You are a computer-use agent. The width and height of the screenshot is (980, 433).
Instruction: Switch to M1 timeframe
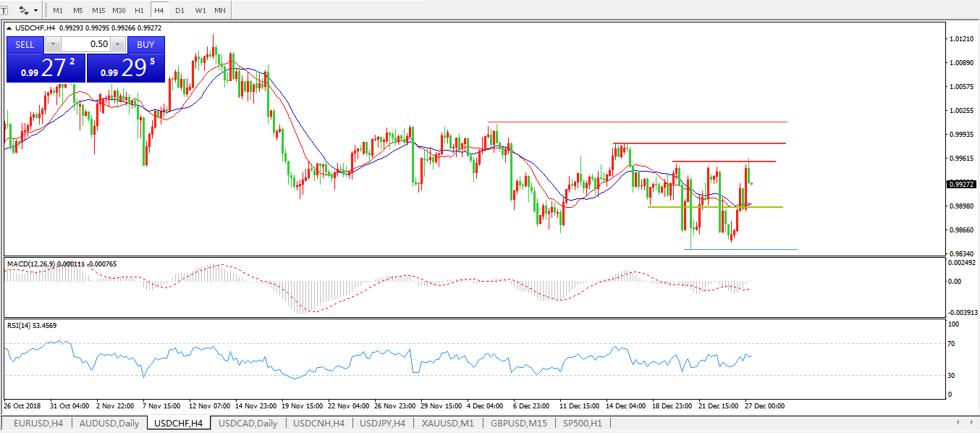click(58, 11)
